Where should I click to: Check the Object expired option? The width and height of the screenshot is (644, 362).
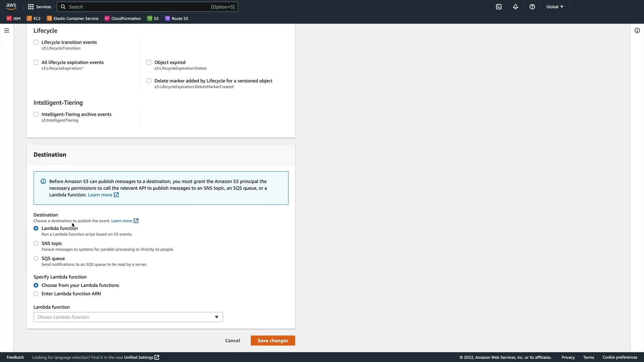click(x=149, y=62)
